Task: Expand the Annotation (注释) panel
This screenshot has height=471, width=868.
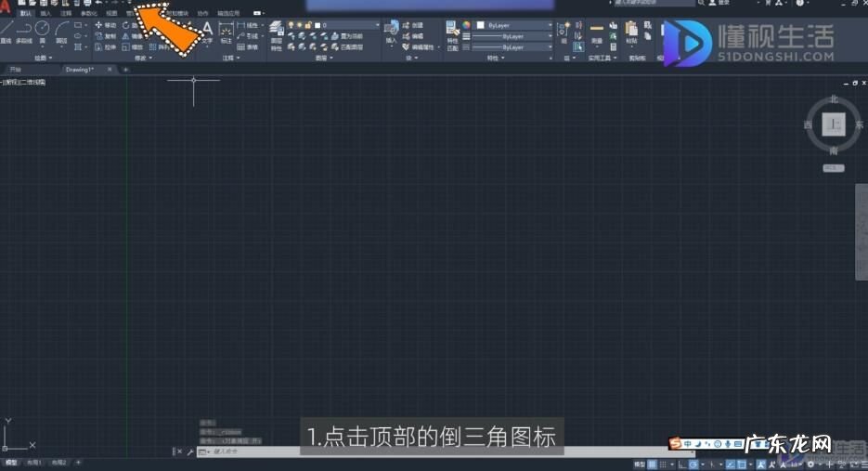Action: pos(231,58)
